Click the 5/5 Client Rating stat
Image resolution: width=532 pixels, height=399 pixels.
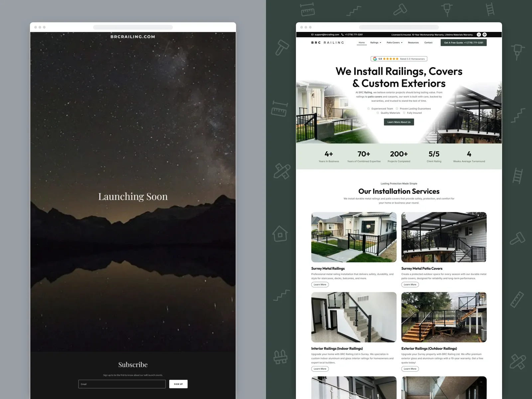click(434, 157)
